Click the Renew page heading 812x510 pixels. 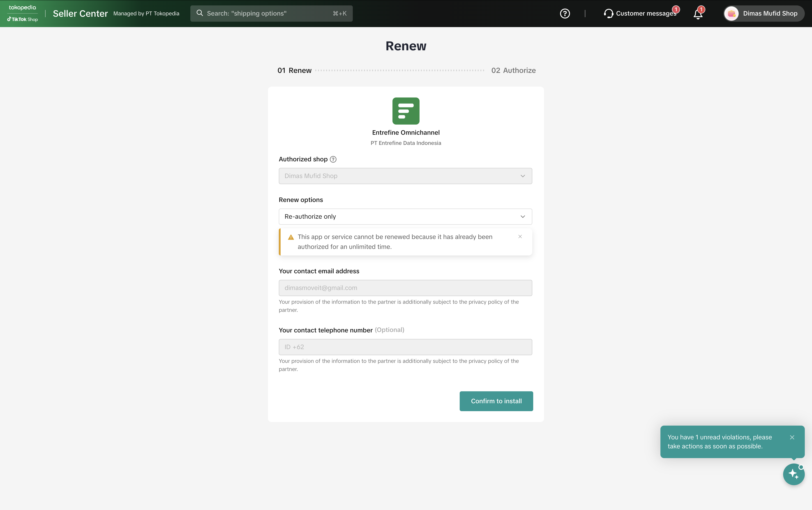[x=406, y=46]
